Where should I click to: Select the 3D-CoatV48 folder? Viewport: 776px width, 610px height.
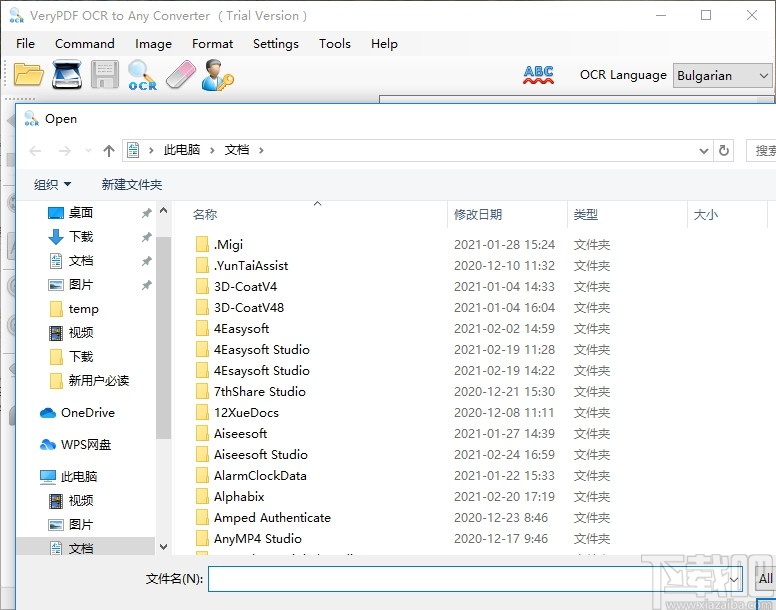point(249,308)
